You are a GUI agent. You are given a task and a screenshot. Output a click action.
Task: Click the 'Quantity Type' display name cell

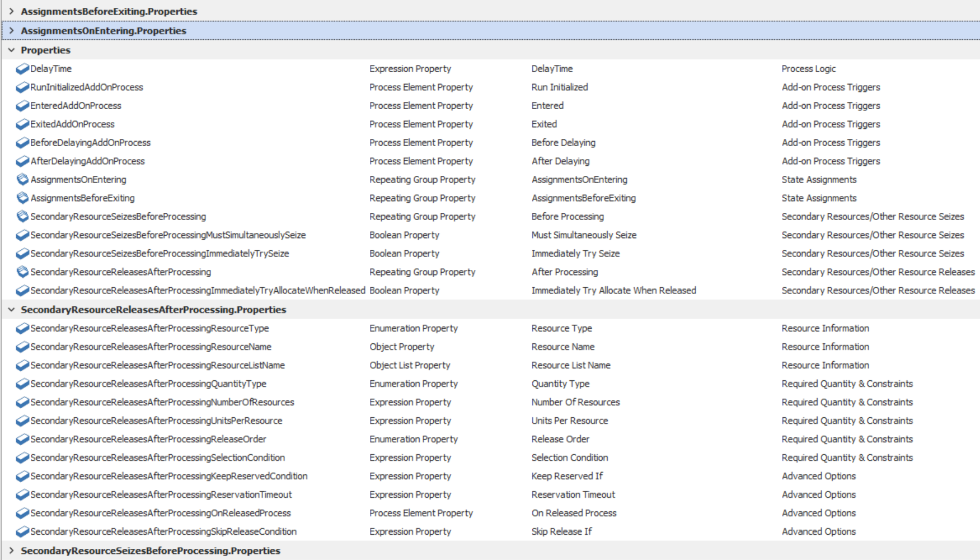tap(560, 384)
